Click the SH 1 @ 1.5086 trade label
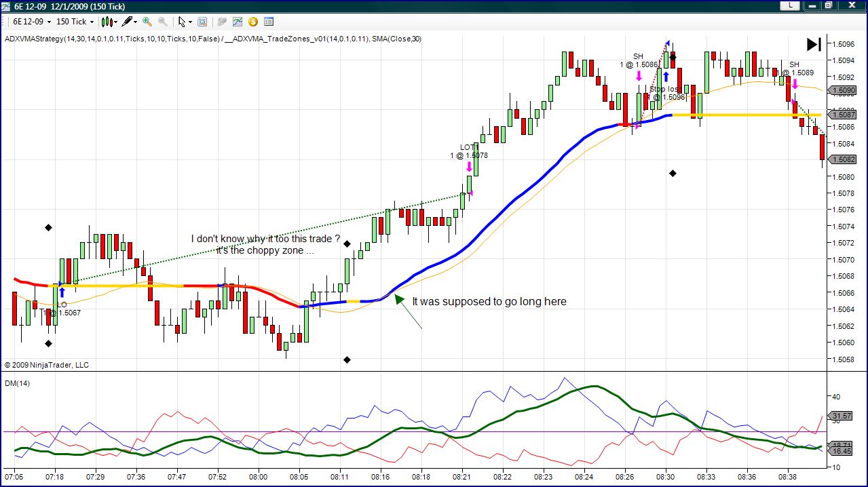868x487 pixels. click(x=639, y=60)
